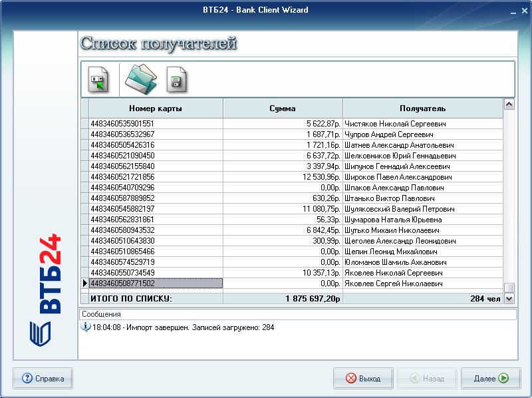Click the save document icon in toolbar
532x398 pixels.
(176, 79)
